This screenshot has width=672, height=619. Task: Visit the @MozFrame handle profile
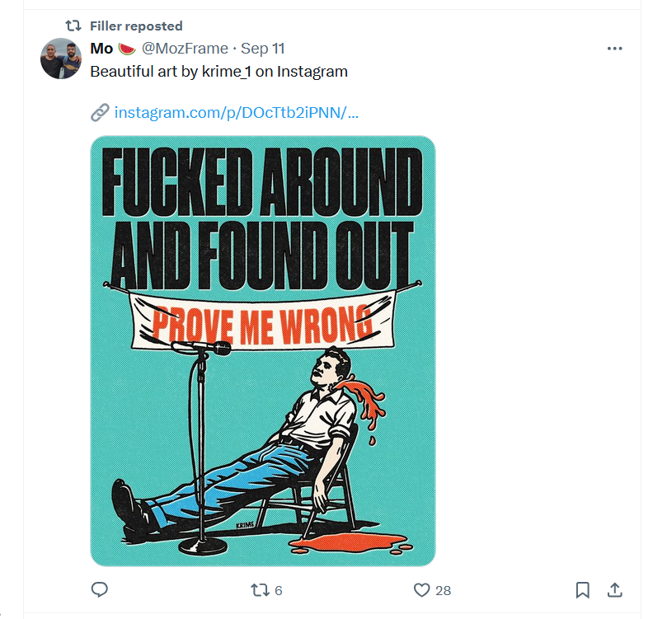[x=185, y=49]
